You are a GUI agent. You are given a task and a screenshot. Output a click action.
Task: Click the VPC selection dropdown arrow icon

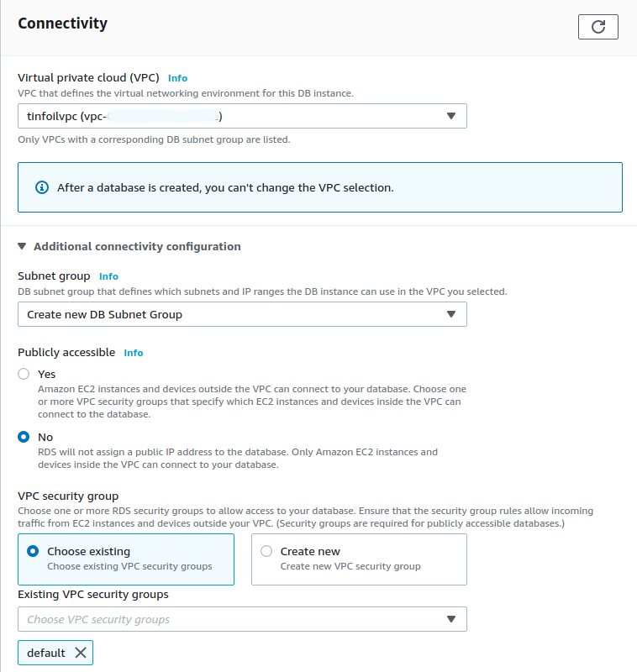pos(451,116)
